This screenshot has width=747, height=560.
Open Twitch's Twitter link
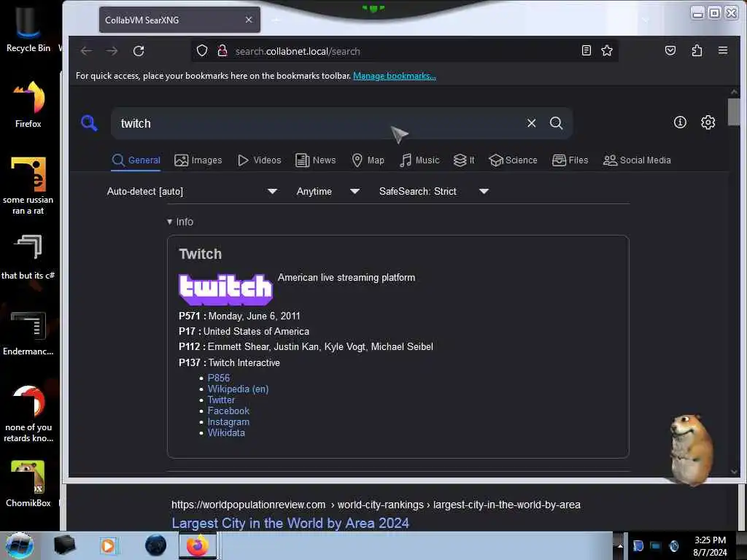(221, 400)
